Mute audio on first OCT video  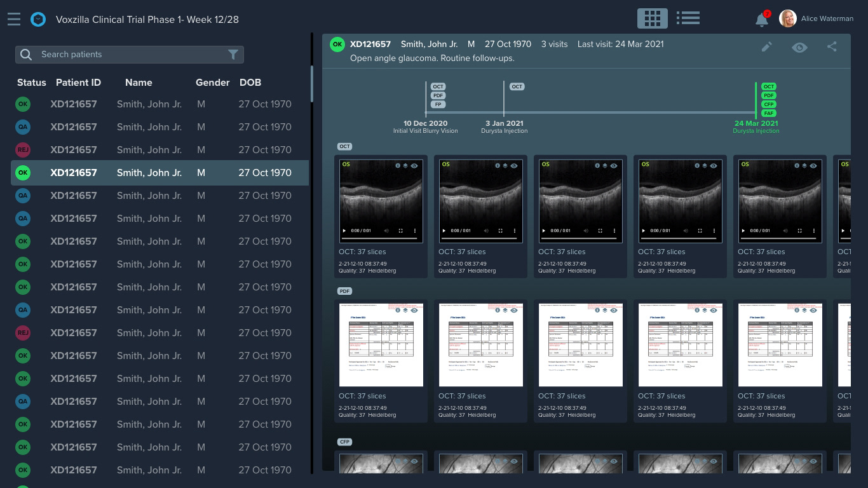[386, 231]
